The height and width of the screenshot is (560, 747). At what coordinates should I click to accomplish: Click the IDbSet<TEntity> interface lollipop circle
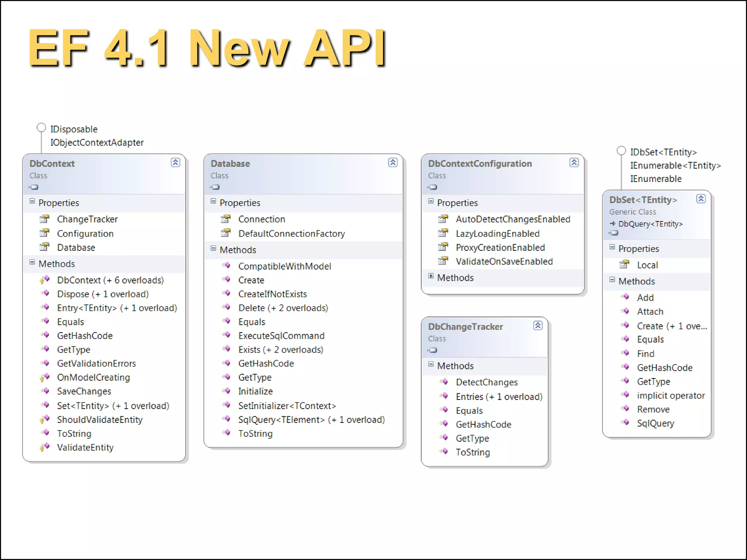621,151
